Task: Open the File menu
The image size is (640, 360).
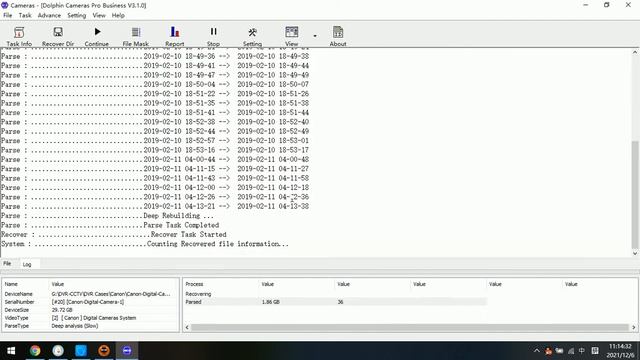Action: click(8, 16)
